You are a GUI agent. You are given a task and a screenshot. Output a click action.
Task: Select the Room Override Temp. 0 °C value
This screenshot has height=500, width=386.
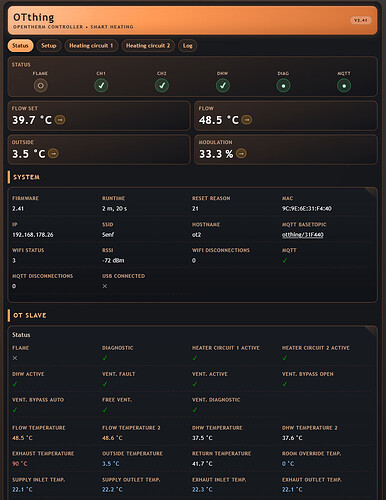pyautogui.click(x=288, y=464)
